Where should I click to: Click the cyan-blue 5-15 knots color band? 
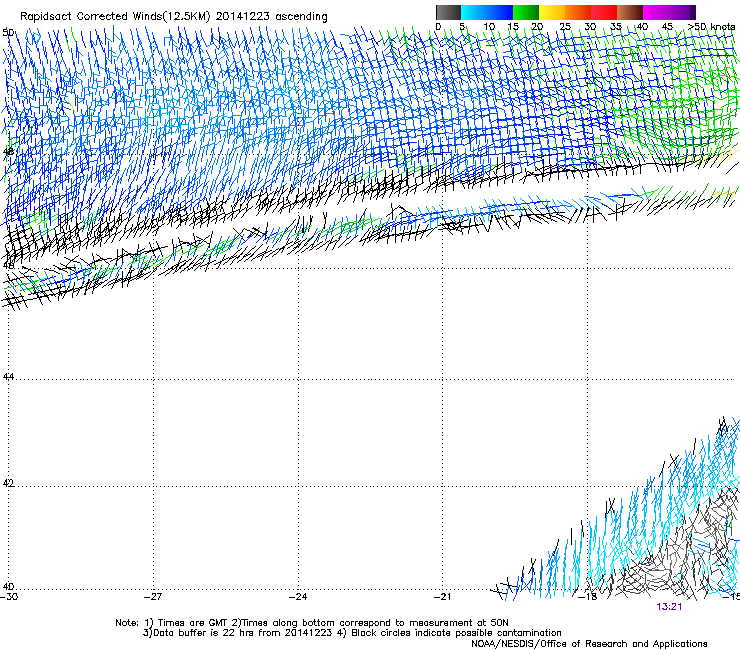pyautogui.click(x=487, y=12)
